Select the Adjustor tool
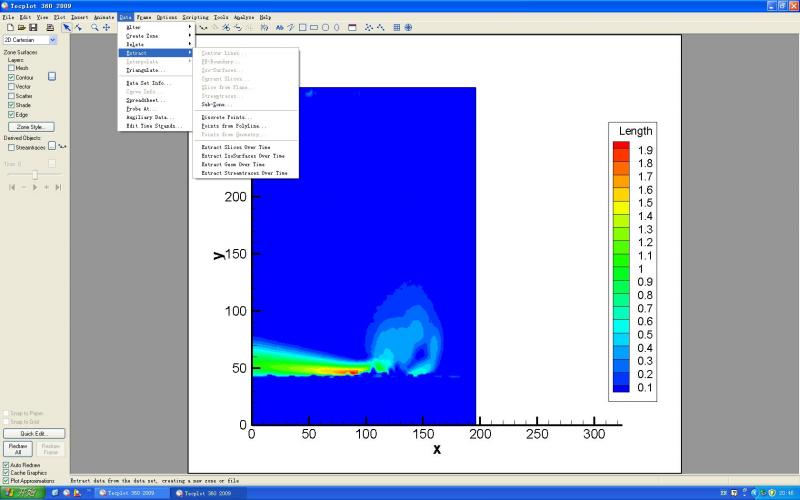The height and width of the screenshot is (500, 800). pyautogui.click(x=78, y=28)
